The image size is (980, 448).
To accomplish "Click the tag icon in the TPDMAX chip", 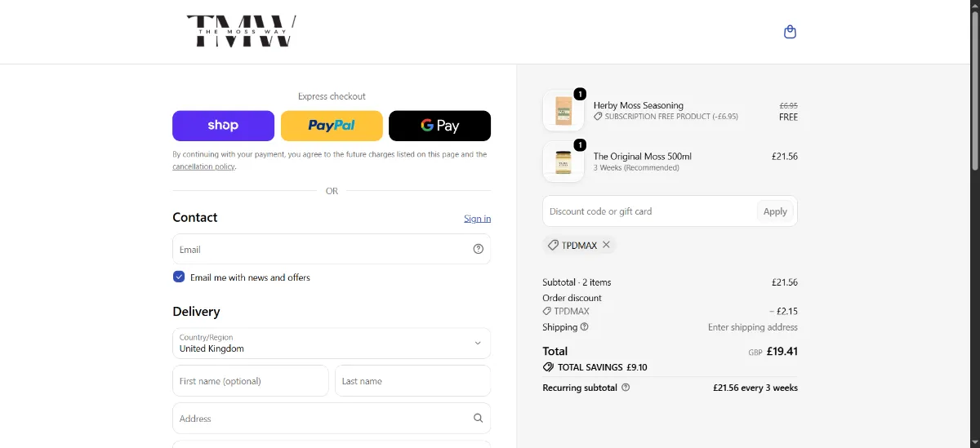I will tap(553, 245).
